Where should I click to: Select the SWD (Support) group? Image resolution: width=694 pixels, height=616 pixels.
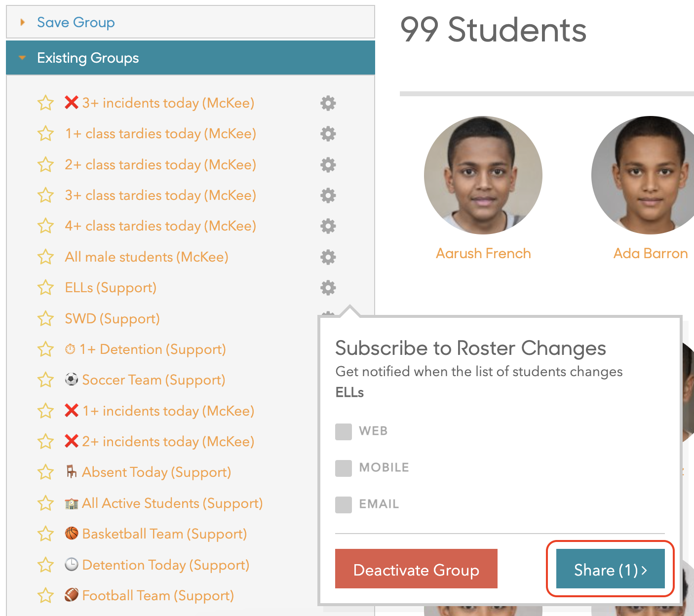tap(112, 319)
